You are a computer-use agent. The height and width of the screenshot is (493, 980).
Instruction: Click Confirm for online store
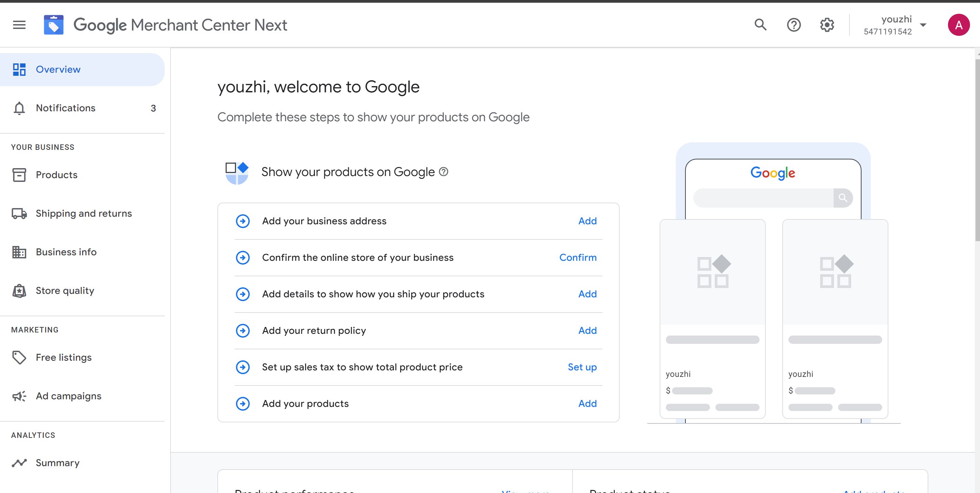(x=578, y=258)
